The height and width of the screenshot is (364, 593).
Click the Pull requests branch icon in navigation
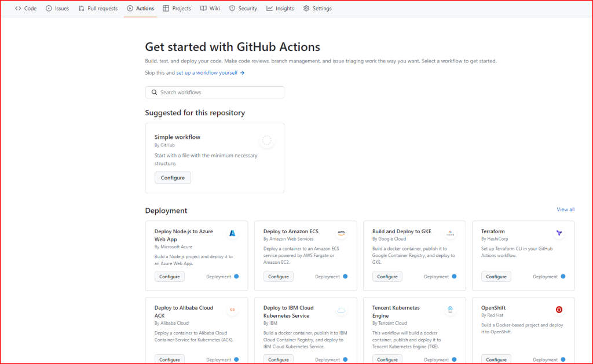[x=82, y=8]
